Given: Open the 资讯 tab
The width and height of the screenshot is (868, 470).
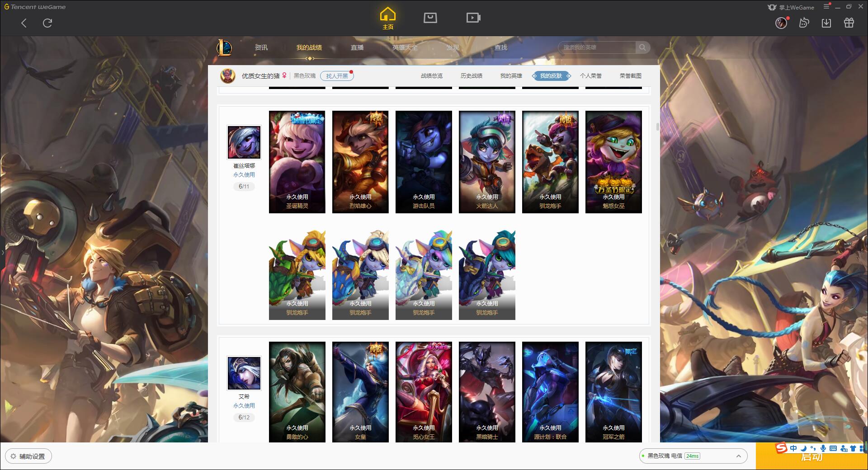Looking at the screenshot, I should [261, 47].
